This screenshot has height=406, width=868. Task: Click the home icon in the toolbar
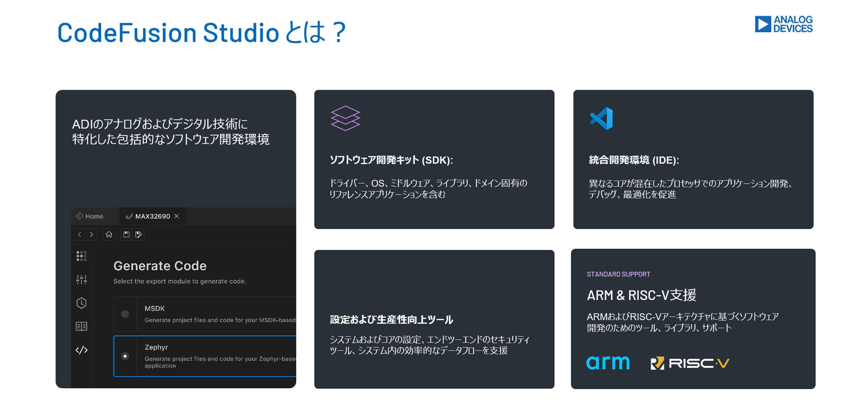pyautogui.click(x=109, y=234)
